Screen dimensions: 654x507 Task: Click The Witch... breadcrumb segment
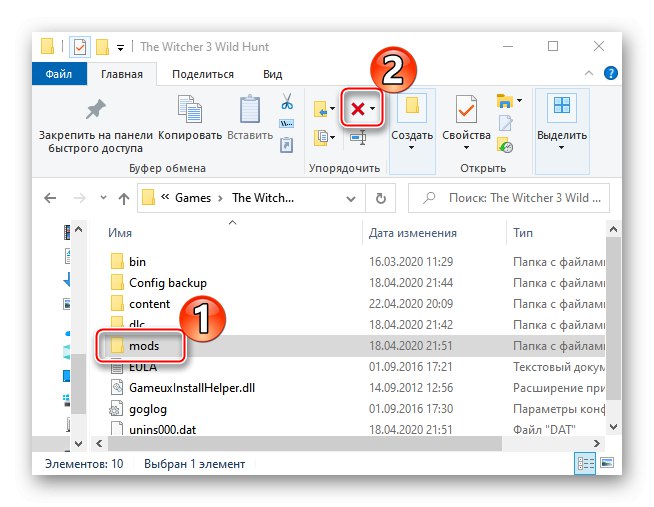pyautogui.click(x=263, y=198)
